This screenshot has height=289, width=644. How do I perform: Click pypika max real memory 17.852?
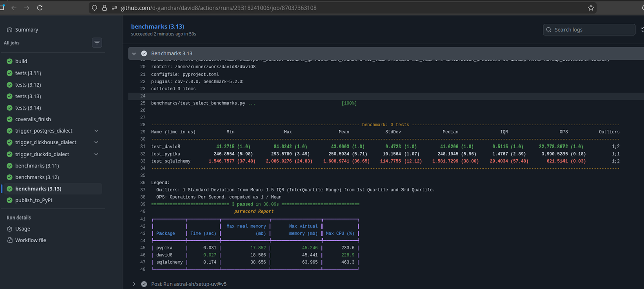(x=258, y=248)
